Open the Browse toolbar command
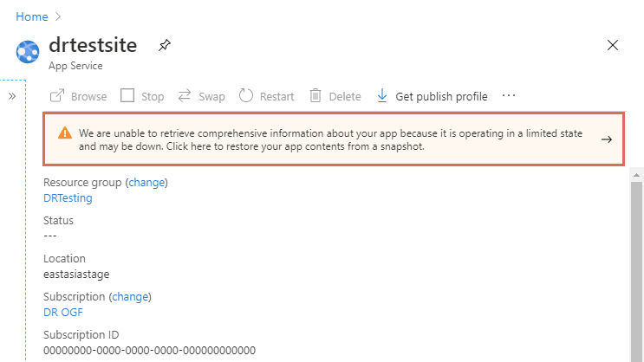Screen dimensions: 644x362 [x=78, y=96]
